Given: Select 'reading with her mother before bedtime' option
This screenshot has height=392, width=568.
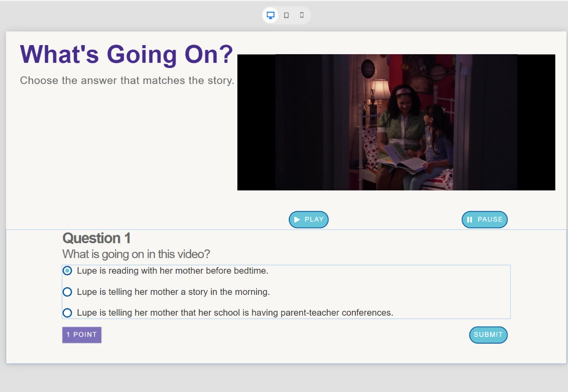Looking at the screenshot, I should click(67, 271).
